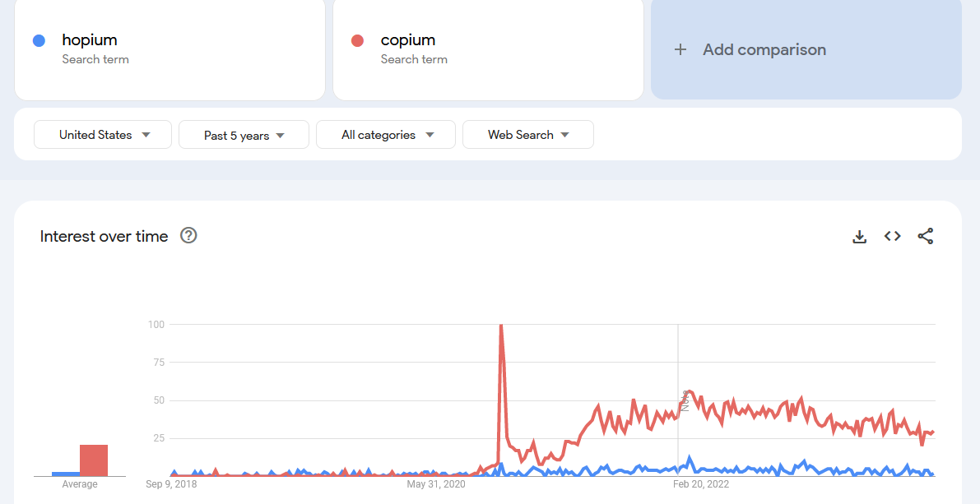
Task: Open the help icon beside Interest over time
Action: point(188,235)
